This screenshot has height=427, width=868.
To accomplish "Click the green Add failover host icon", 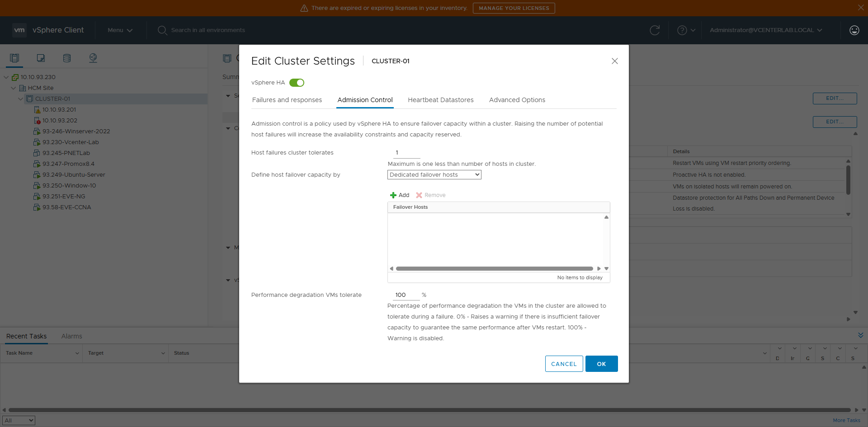I will click(x=393, y=195).
